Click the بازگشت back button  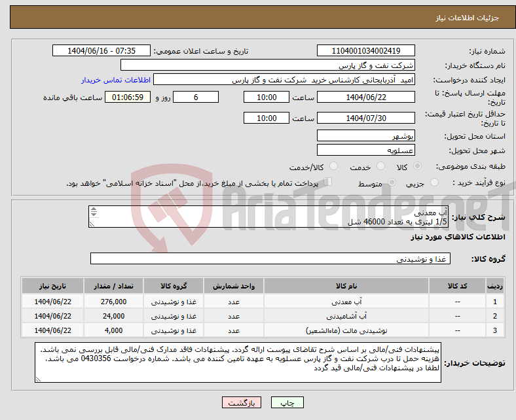242,402
